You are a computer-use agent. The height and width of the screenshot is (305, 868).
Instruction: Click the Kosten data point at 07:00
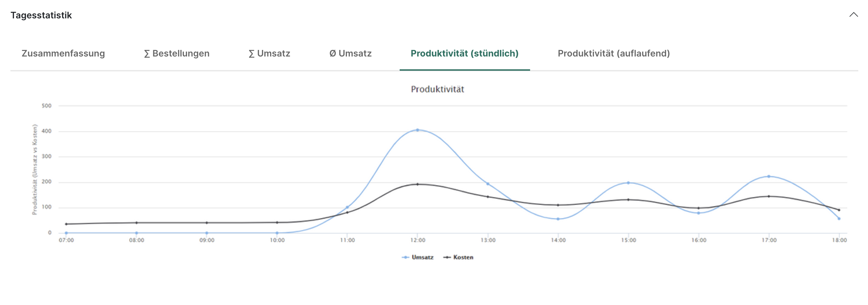pos(66,224)
